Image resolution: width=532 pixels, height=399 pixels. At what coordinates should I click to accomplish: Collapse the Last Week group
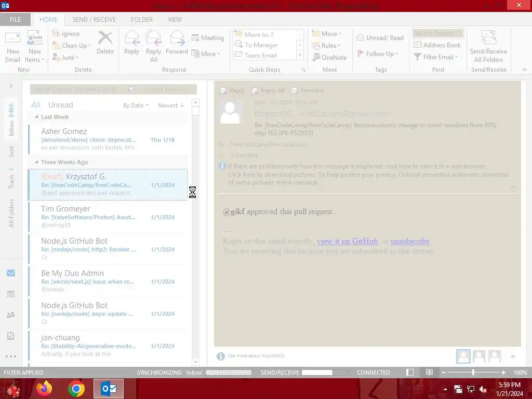pyautogui.click(x=36, y=117)
